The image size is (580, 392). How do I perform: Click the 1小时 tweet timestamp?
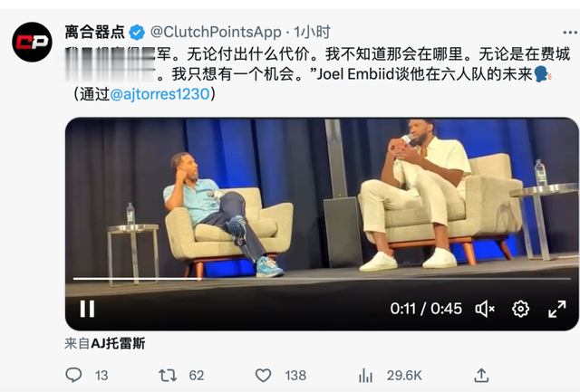click(x=312, y=33)
